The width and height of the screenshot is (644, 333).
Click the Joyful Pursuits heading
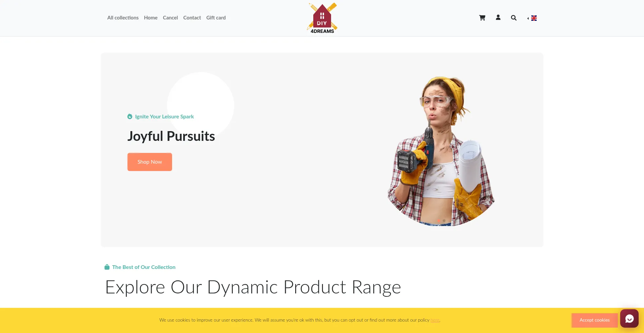pyautogui.click(x=171, y=136)
